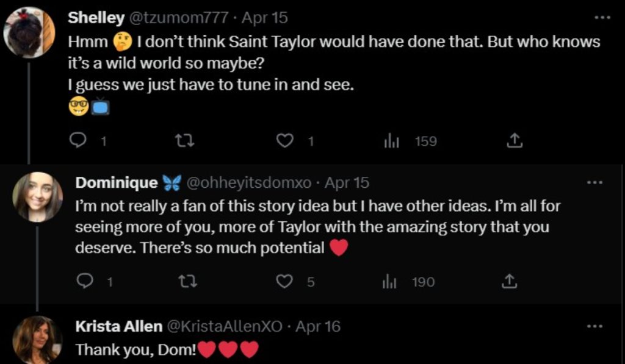
Task: Like Shelley's tweet
Action: [x=284, y=141]
